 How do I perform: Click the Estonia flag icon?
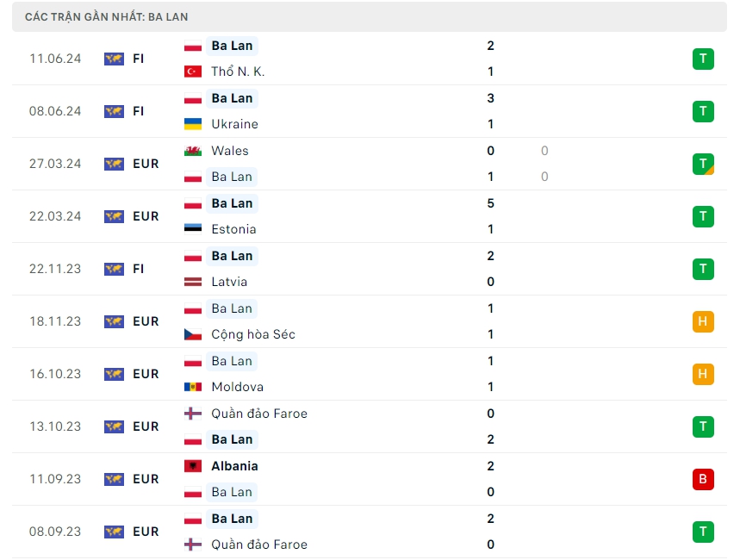tap(193, 229)
